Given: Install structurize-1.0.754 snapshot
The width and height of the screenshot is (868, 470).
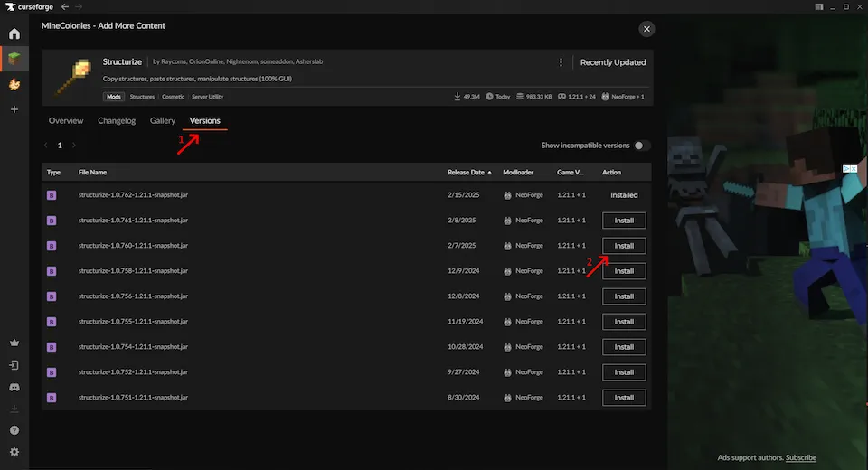Looking at the screenshot, I should (x=624, y=347).
